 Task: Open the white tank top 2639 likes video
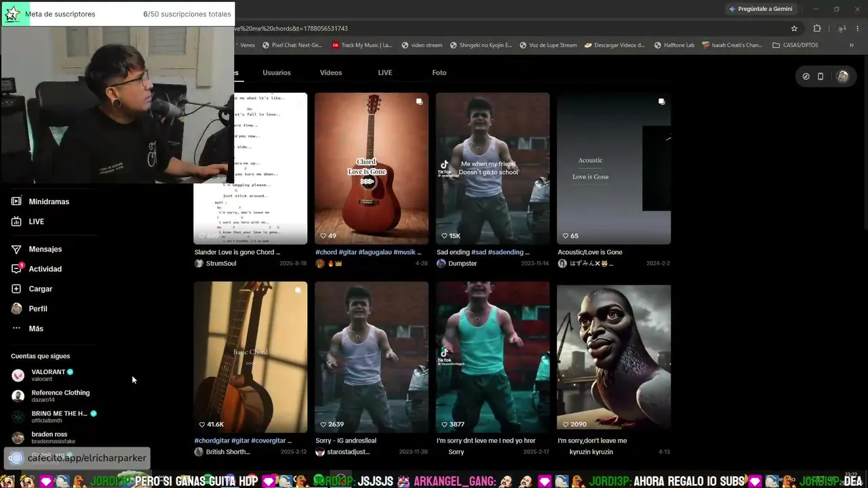pos(372,357)
